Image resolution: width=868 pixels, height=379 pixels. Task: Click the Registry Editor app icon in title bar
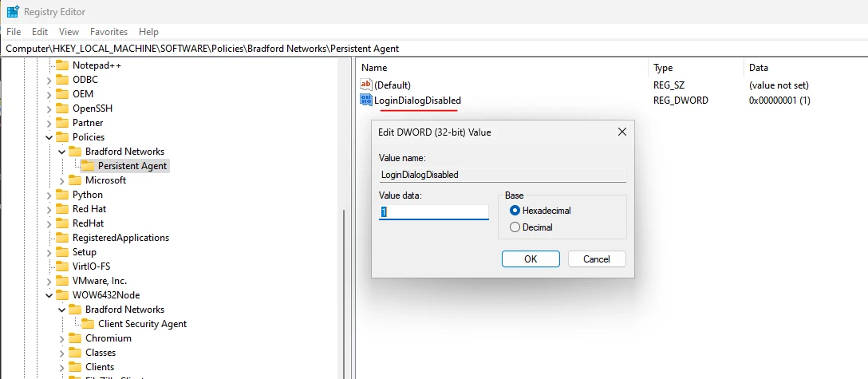coord(12,12)
